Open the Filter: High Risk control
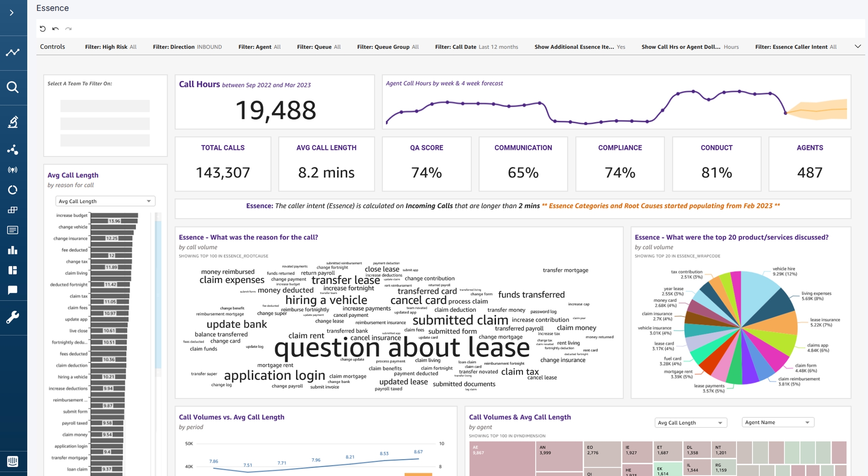 coord(111,47)
